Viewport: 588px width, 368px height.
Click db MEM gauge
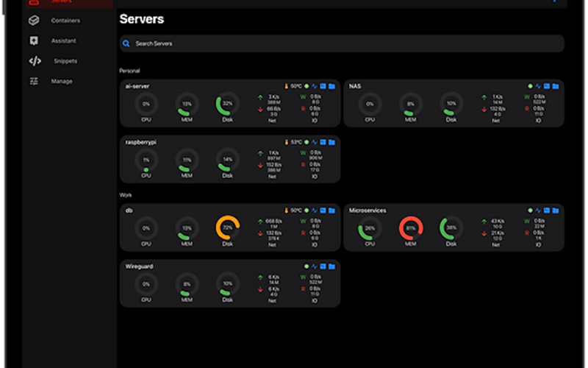click(x=187, y=228)
